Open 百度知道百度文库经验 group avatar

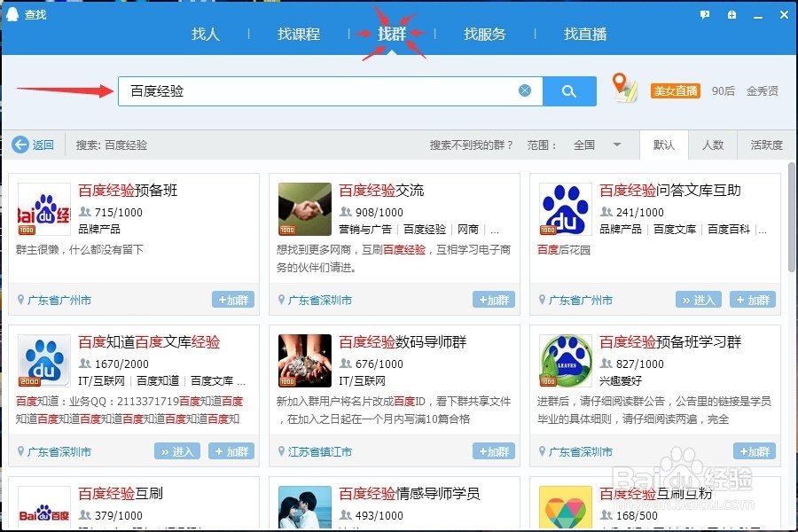[x=44, y=361]
